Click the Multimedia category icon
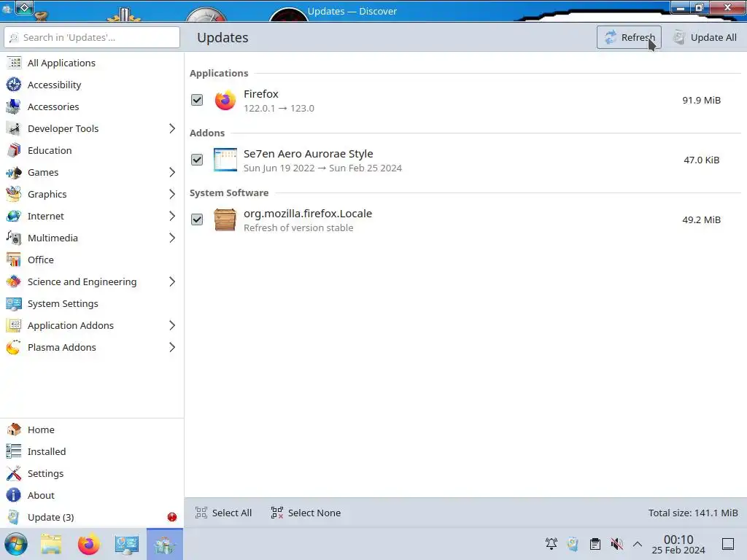Viewport: 747px width, 560px height. tap(14, 238)
